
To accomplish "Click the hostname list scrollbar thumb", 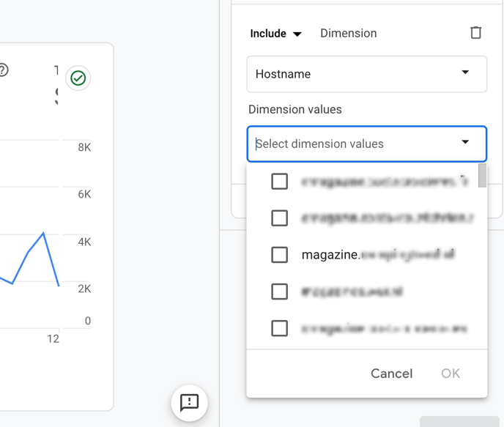I will click(x=482, y=176).
